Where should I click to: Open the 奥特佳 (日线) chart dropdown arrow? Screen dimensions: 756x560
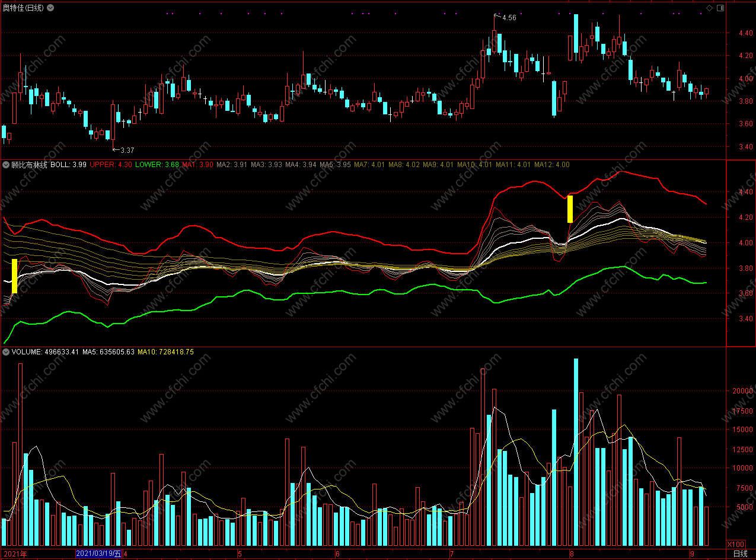(50, 8)
